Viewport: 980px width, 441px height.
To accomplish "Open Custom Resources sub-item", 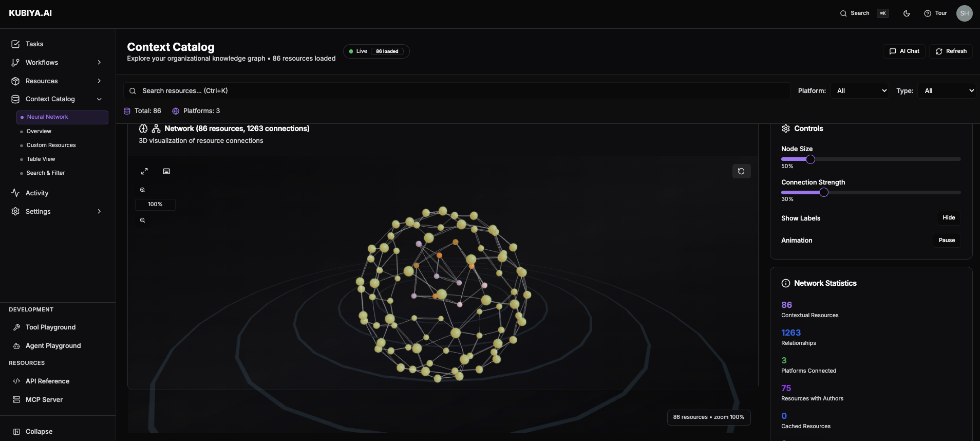I will coord(51,145).
